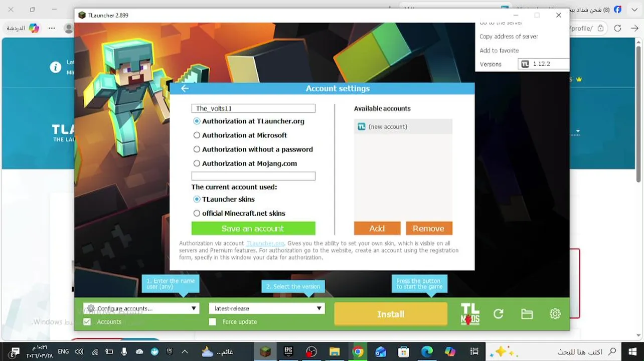Select Copy address of server

(x=509, y=37)
